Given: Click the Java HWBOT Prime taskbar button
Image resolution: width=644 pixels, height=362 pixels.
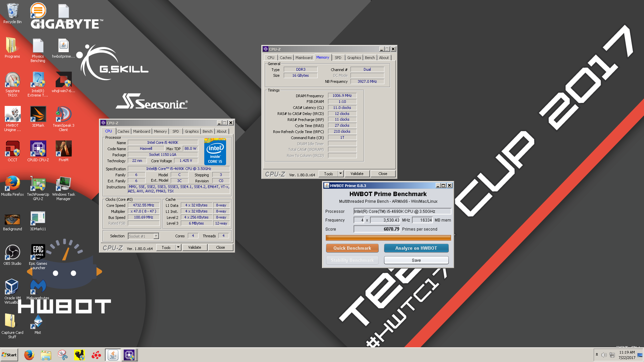Looking at the screenshot, I should click(113, 355).
